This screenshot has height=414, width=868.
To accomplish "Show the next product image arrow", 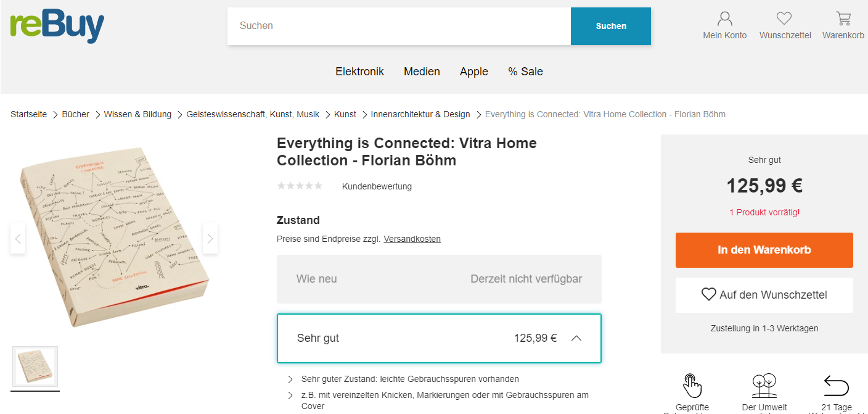I will pyautogui.click(x=210, y=238).
